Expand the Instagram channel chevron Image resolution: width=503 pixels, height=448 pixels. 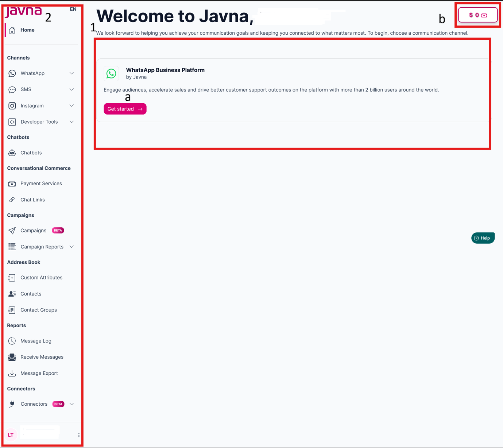tap(71, 106)
